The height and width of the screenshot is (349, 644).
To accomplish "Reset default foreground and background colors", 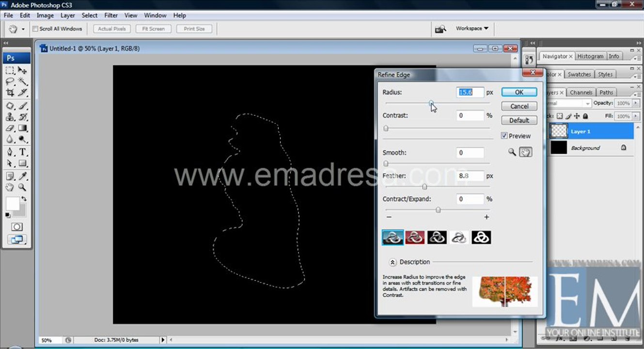I will click(x=8, y=215).
